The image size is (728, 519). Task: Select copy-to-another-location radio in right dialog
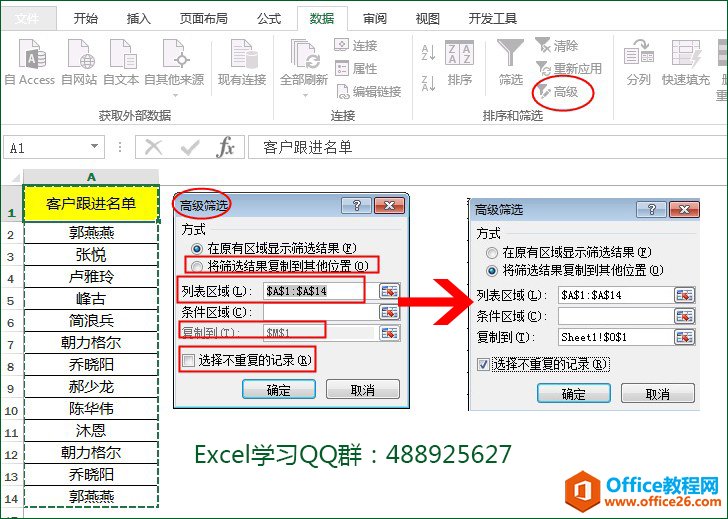point(492,271)
